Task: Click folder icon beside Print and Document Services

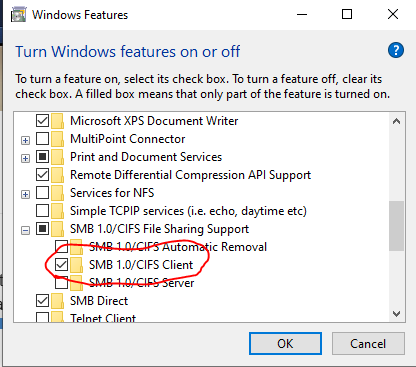Action: coord(57,157)
